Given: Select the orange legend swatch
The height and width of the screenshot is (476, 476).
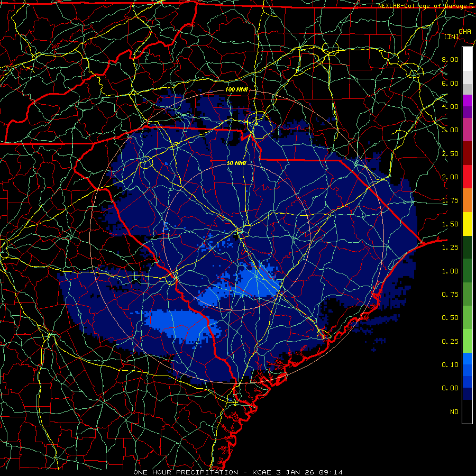Looking at the screenshot, I should (x=467, y=200).
